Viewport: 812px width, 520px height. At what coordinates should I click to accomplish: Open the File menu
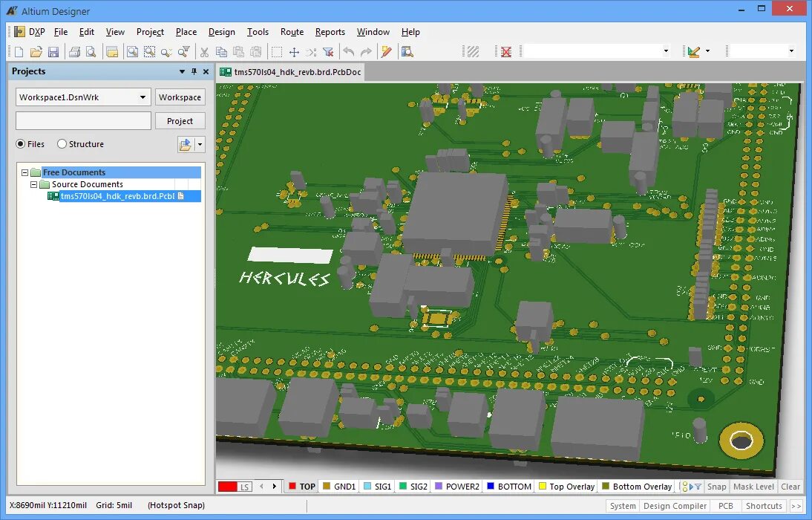[61, 32]
